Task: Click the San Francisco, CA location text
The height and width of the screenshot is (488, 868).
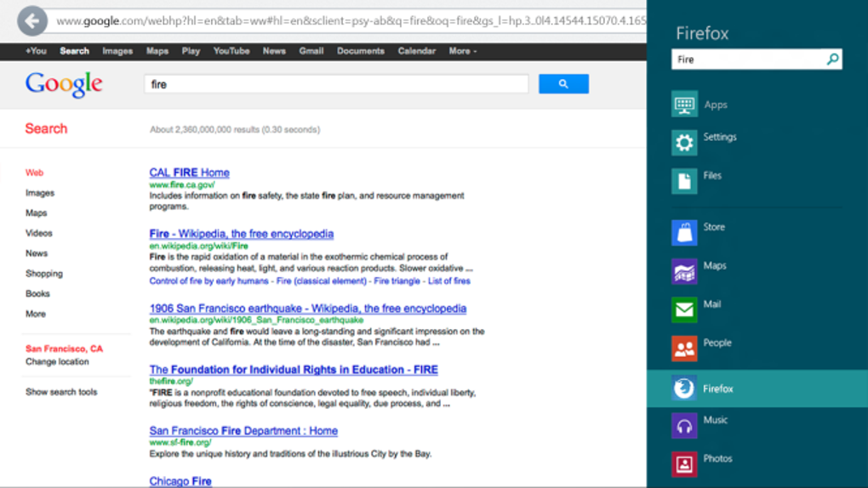Action: tap(64, 349)
